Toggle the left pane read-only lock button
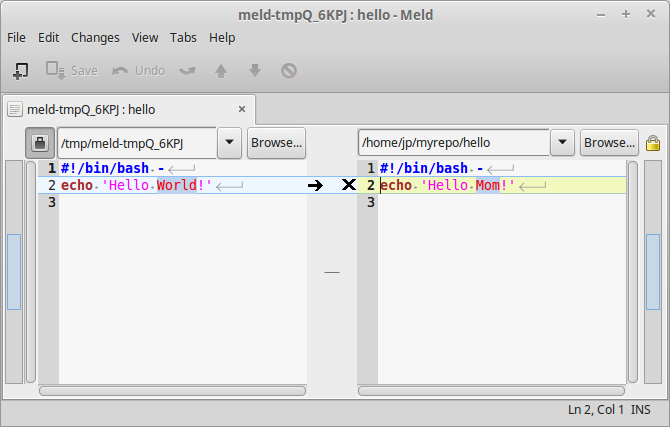This screenshot has width=670, height=427. [x=40, y=142]
